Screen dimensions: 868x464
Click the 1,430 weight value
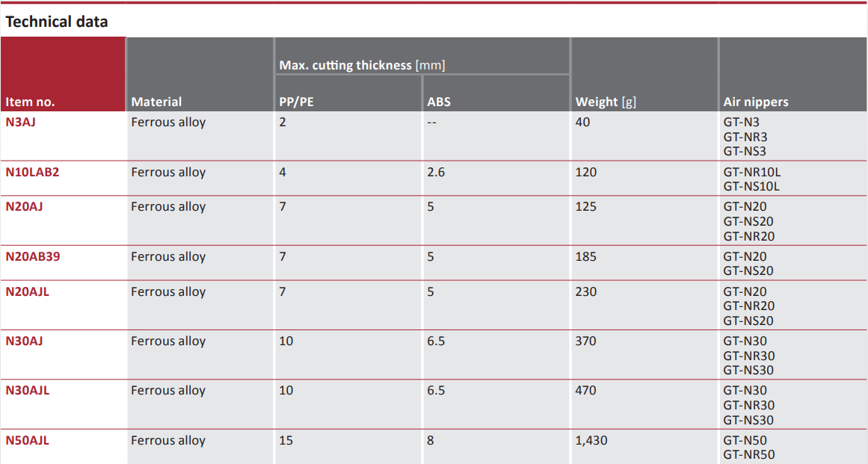[591, 441]
